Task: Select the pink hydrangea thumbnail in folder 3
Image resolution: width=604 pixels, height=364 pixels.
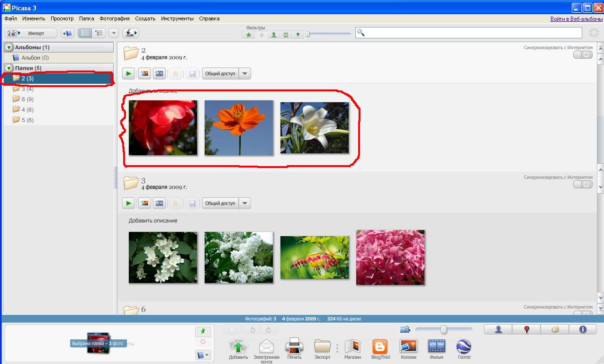Action: point(390,257)
